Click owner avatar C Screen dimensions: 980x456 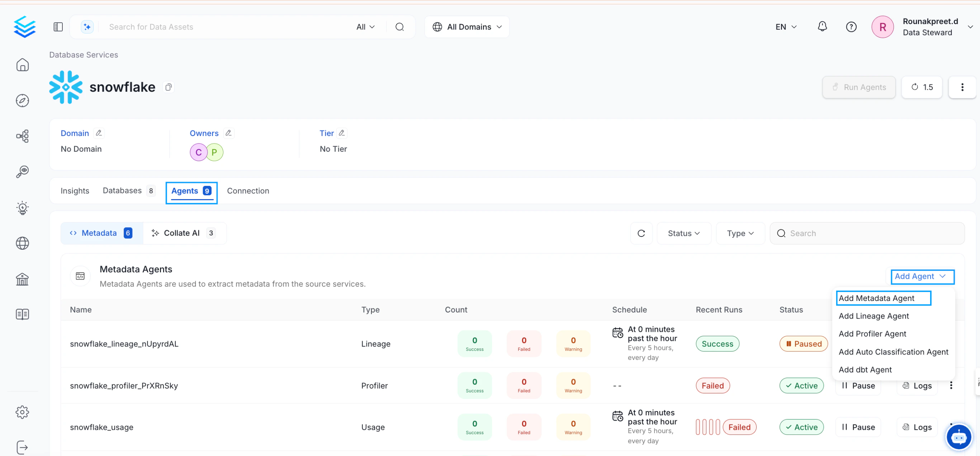(x=198, y=152)
